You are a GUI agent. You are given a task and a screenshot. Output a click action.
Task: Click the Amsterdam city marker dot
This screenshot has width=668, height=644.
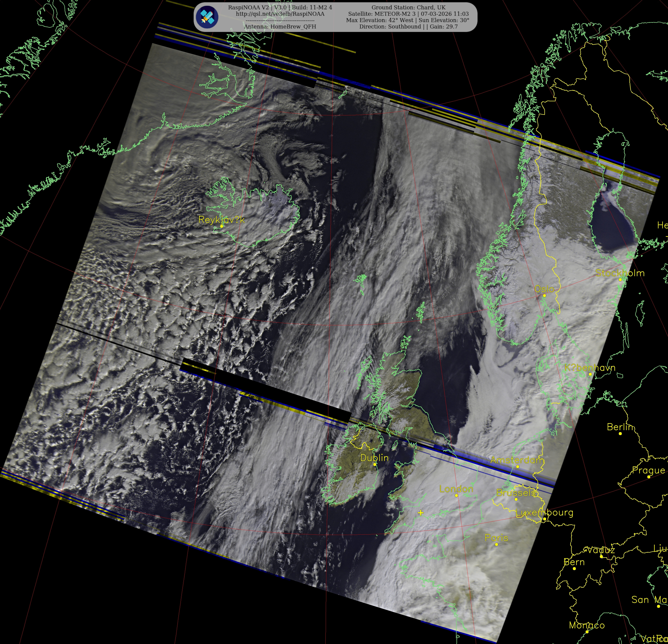click(517, 466)
